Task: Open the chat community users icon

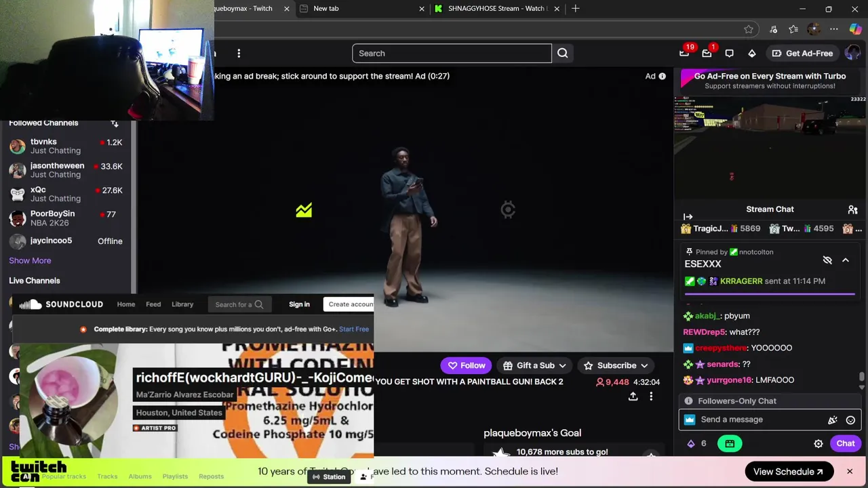Action: coord(853,210)
